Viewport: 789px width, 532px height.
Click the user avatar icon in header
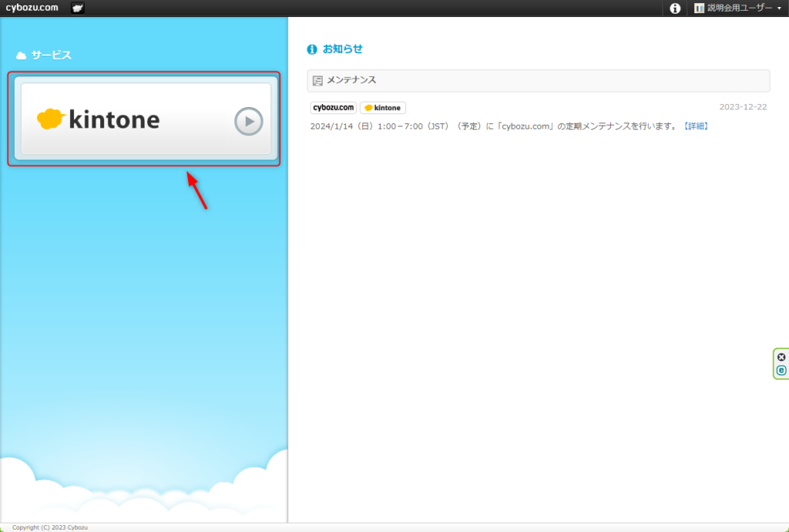pyautogui.click(x=699, y=8)
